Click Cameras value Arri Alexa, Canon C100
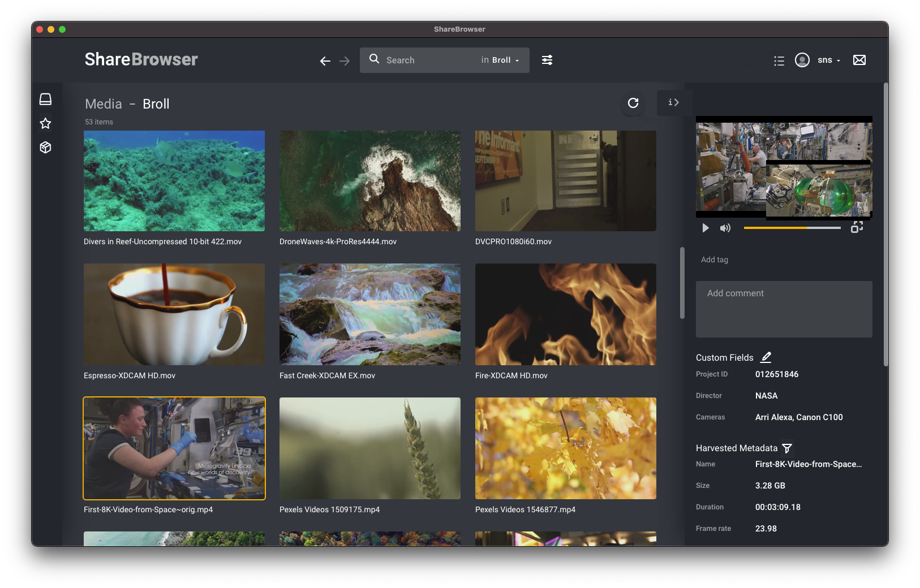 799,417
